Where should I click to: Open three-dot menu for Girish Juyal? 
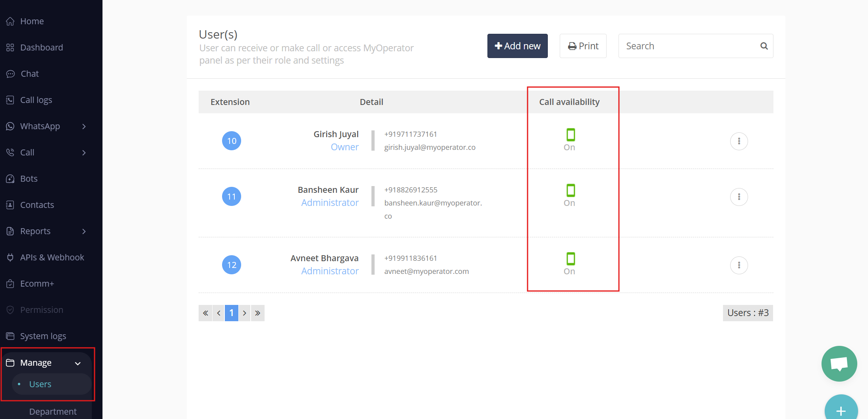(x=738, y=141)
